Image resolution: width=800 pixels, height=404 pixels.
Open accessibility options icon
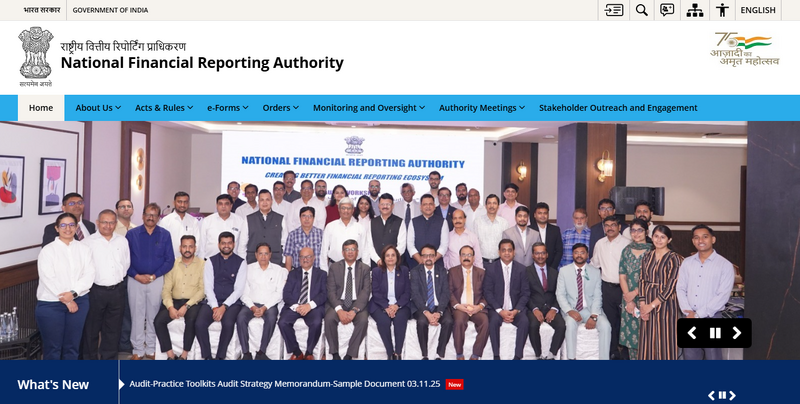click(x=722, y=10)
